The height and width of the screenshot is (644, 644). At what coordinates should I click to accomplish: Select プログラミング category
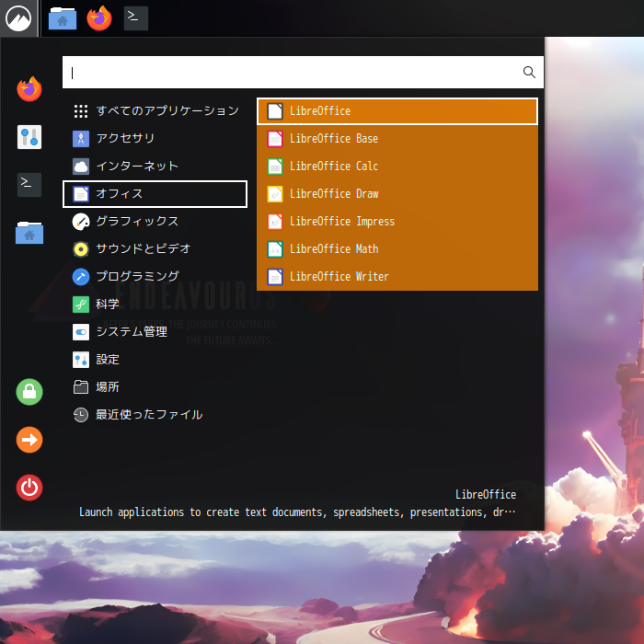[x=155, y=276]
